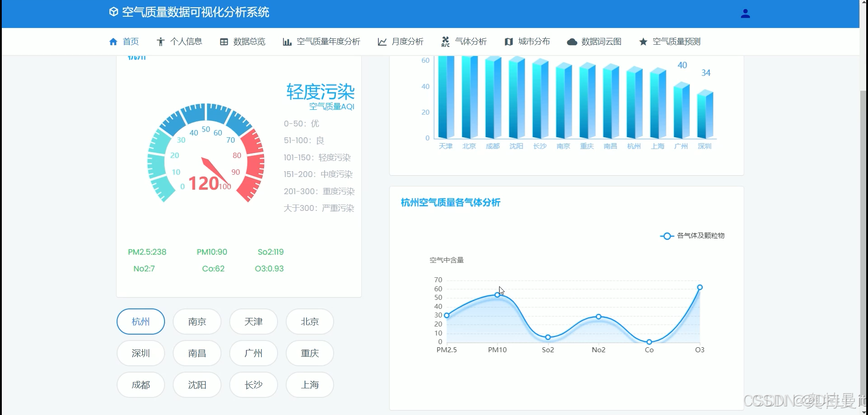
Task: Open the user profile icon top right
Action: pyautogui.click(x=745, y=13)
